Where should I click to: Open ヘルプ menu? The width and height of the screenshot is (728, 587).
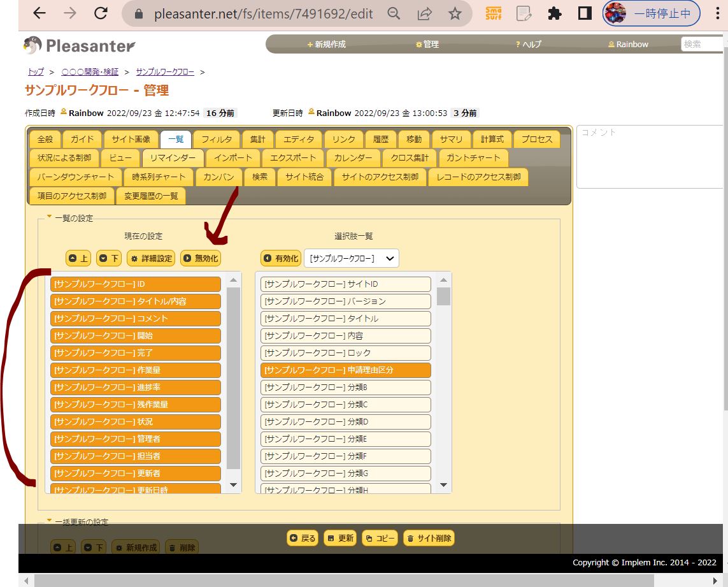[529, 44]
